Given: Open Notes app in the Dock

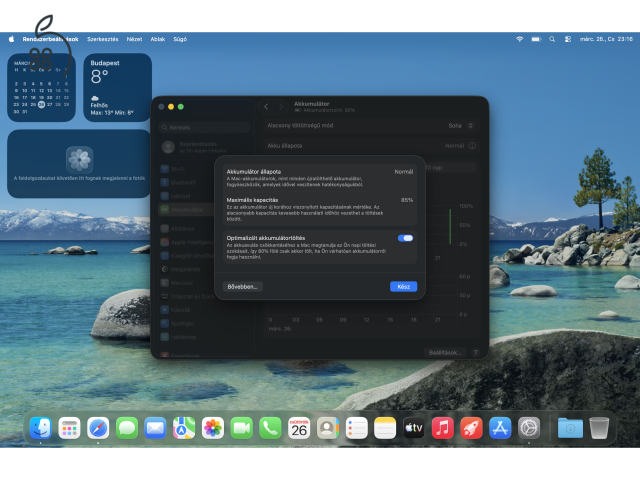Looking at the screenshot, I should [x=385, y=428].
